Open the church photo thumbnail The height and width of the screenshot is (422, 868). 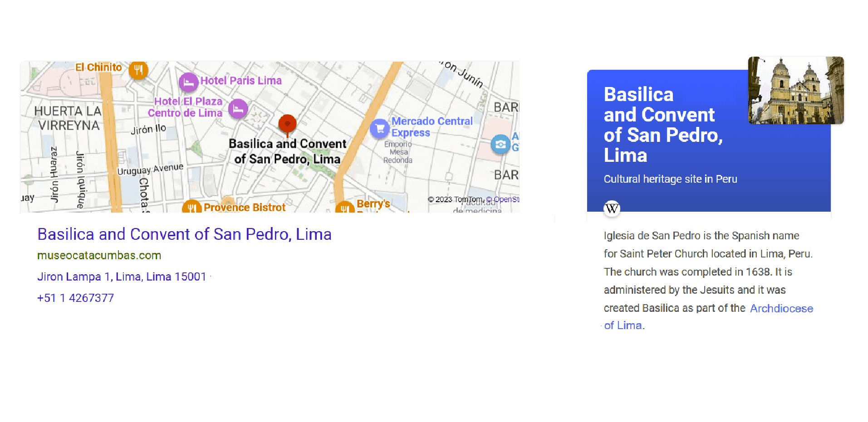click(x=796, y=90)
